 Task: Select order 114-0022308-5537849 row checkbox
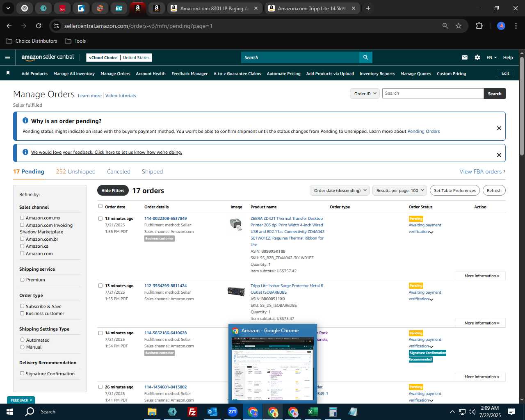tap(100, 219)
